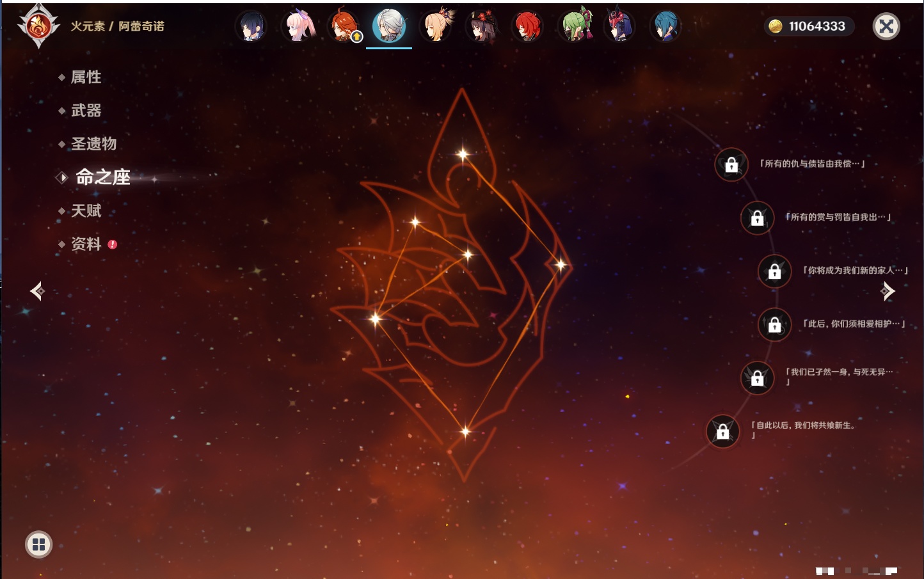924x579 pixels.
Task: Open locked constellation icon for 「此后，你们须相爱相护…」
Action: (x=774, y=324)
